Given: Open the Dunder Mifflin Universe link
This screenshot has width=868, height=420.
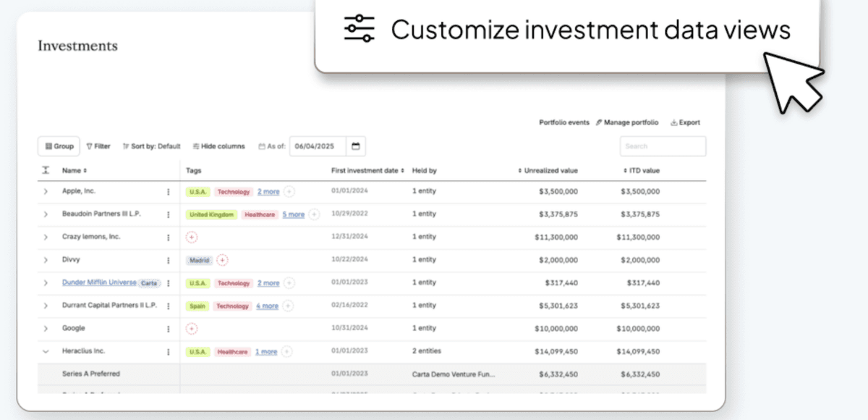Looking at the screenshot, I should click(98, 282).
